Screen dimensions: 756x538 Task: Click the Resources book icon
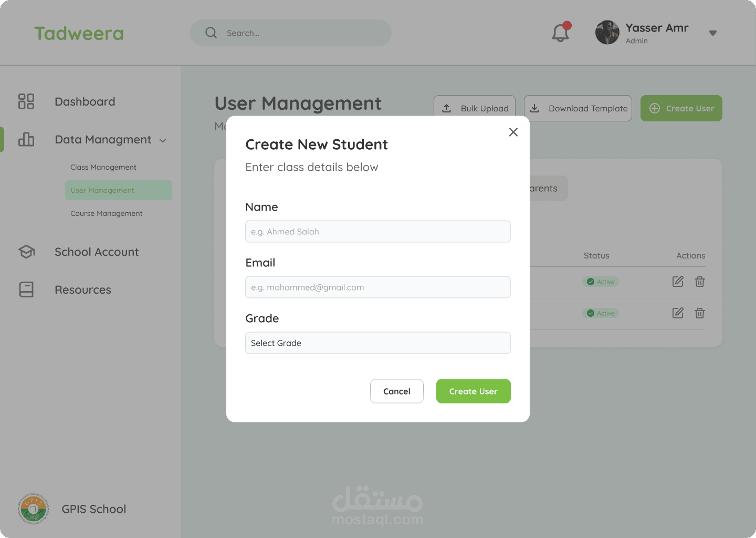point(26,289)
